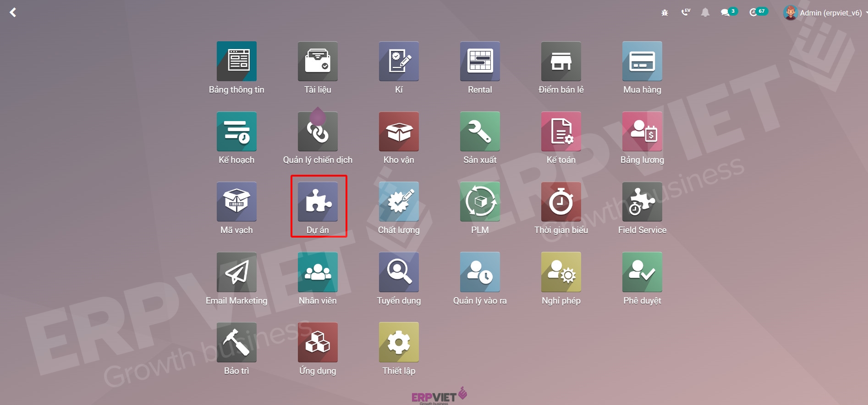Open the Nhân viên employees app
Image resolution: width=868 pixels, height=405 pixels.
tap(318, 272)
